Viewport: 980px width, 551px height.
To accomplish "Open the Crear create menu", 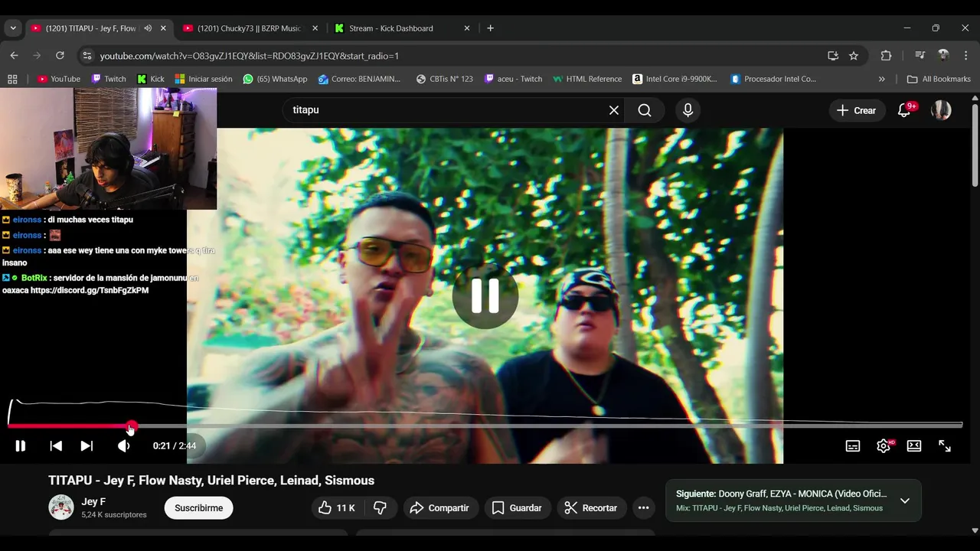I will click(x=857, y=110).
